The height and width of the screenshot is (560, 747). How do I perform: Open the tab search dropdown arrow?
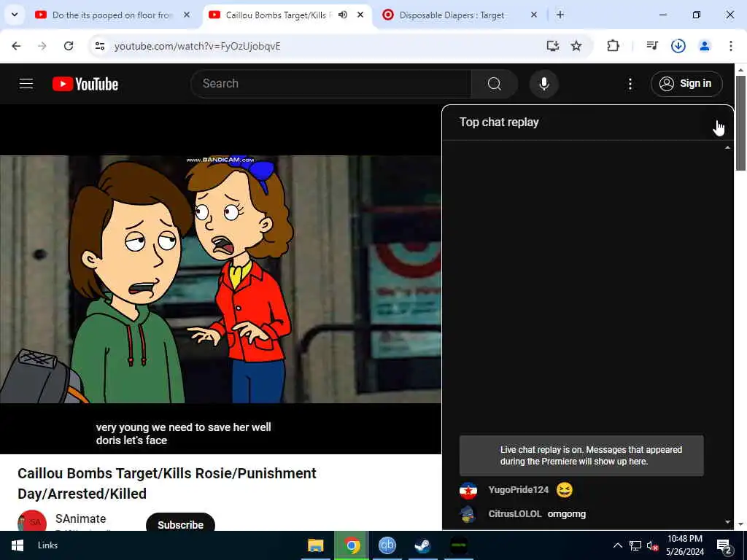pos(15,15)
